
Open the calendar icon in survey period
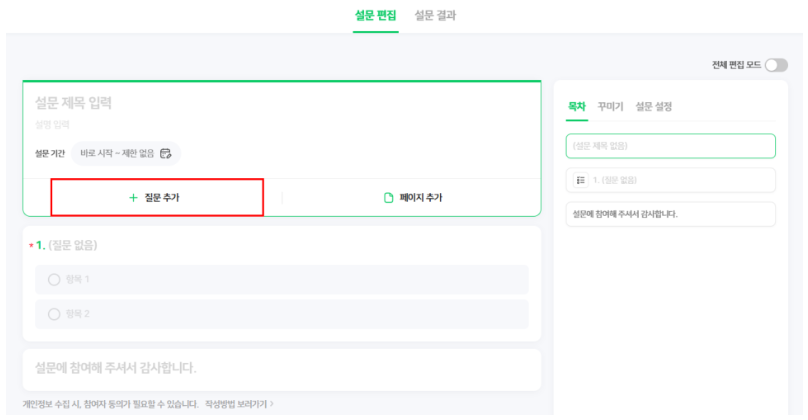tap(166, 154)
